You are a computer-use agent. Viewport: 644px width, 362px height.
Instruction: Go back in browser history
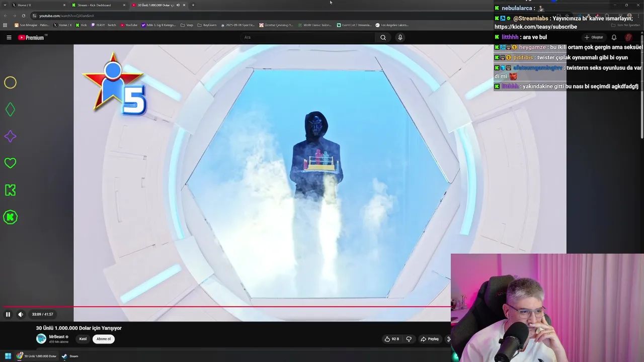(x=6, y=16)
